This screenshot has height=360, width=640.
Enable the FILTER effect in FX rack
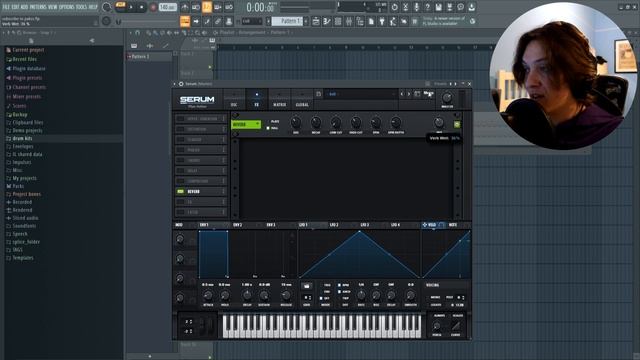pos(180,212)
